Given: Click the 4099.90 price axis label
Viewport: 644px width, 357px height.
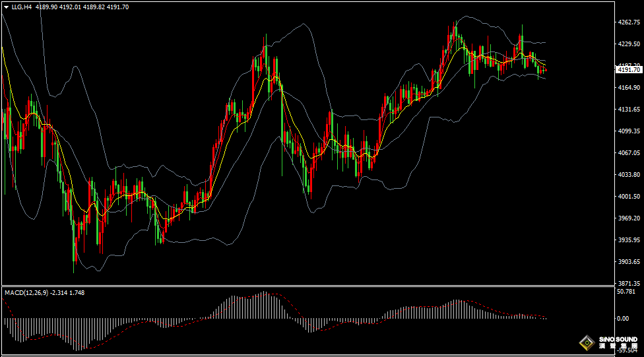Looking at the screenshot, I should tap(628, 131).
